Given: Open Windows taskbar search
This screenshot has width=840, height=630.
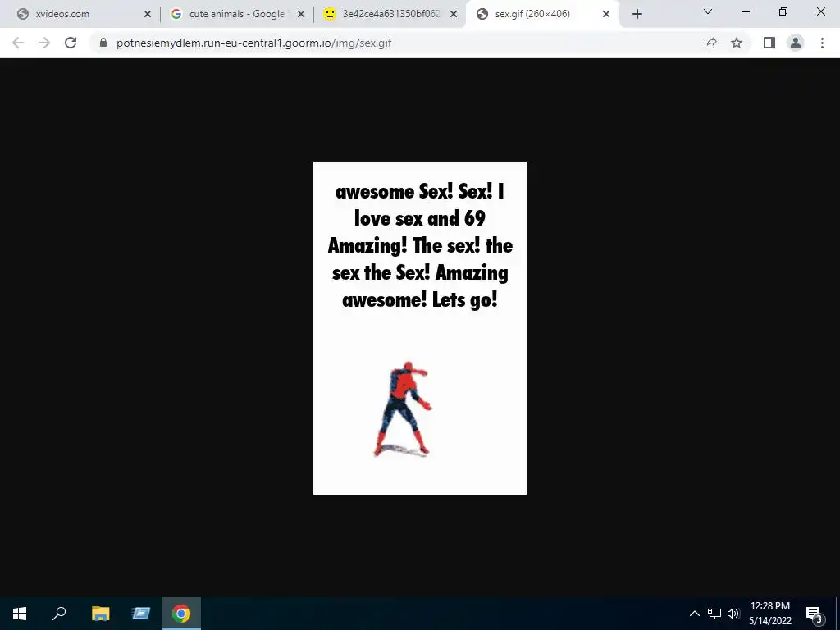Looking at the screenshot, I should point(59,614).
